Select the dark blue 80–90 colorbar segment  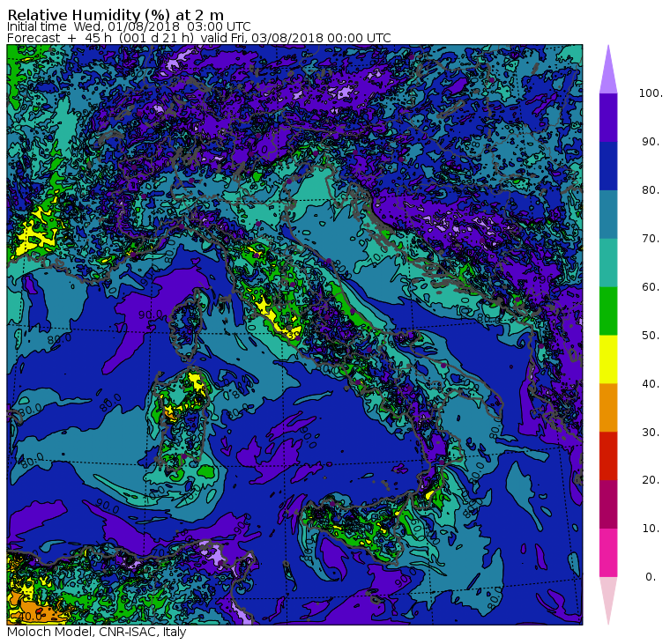click(x=608, y=166)
